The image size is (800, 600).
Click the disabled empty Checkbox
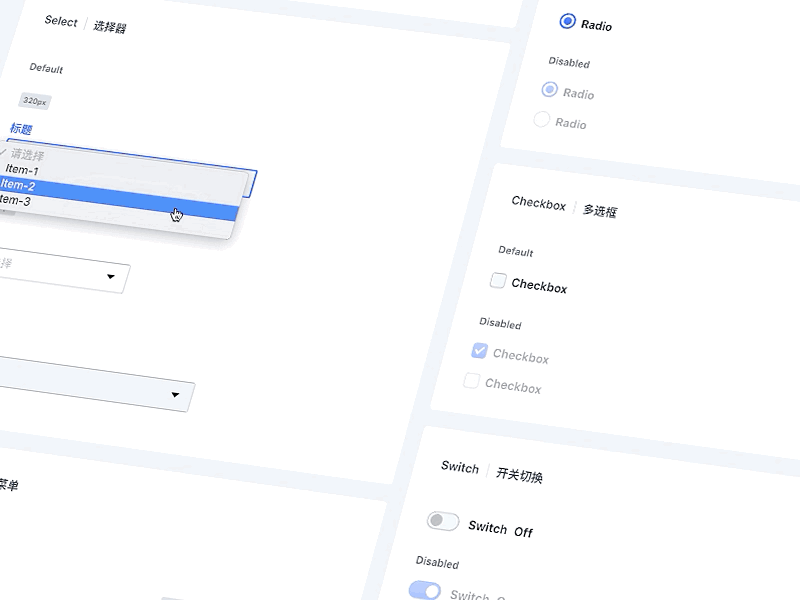[471, 381]
